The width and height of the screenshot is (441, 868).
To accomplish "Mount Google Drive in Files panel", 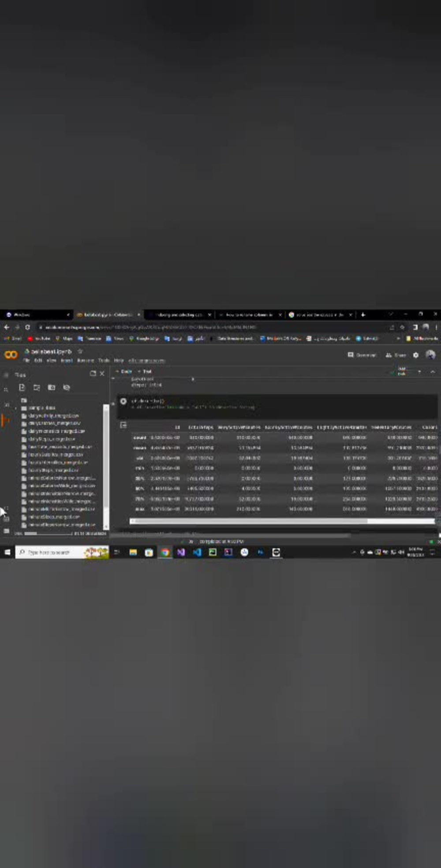I will 52,387.
